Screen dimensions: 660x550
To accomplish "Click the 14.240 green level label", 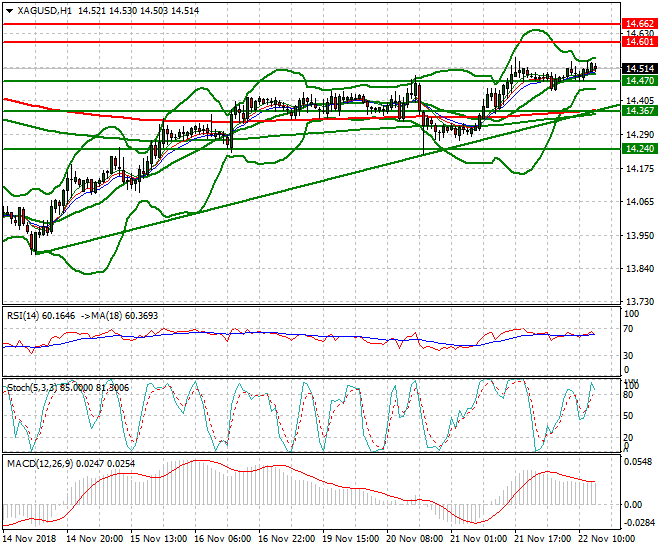I will 639,149.
